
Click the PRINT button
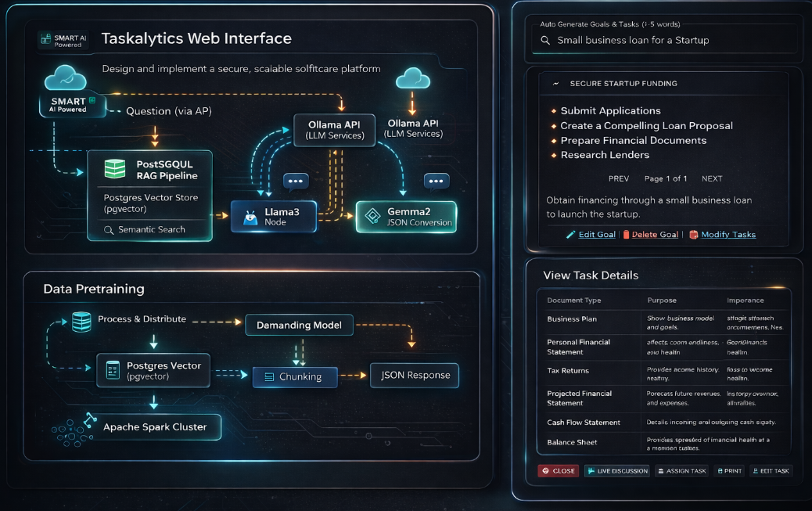[x=729, y=471]
